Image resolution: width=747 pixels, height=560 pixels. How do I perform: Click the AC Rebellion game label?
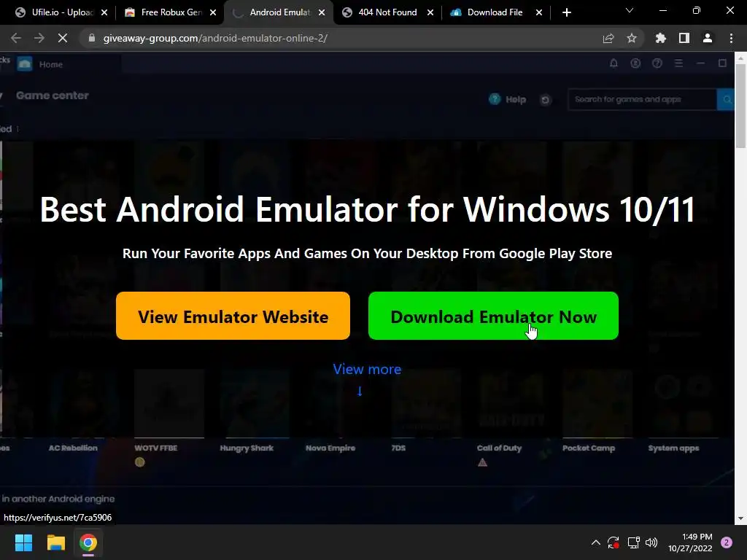pos(73,448)
